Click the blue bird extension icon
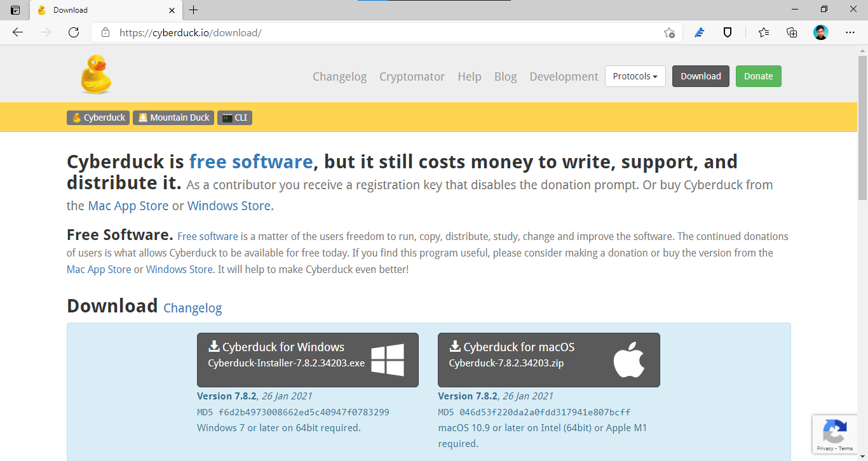The image size is (868, 461). click(x=700, y=32)
